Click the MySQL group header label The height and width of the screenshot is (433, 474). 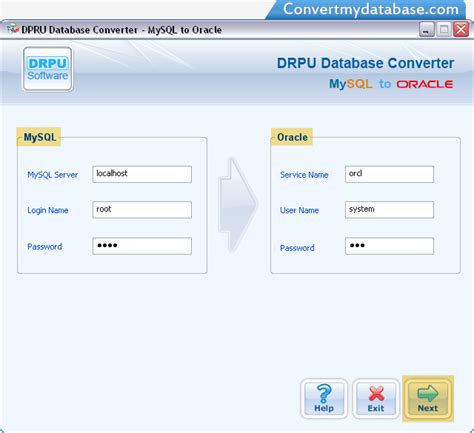click(x=39, y=137)
